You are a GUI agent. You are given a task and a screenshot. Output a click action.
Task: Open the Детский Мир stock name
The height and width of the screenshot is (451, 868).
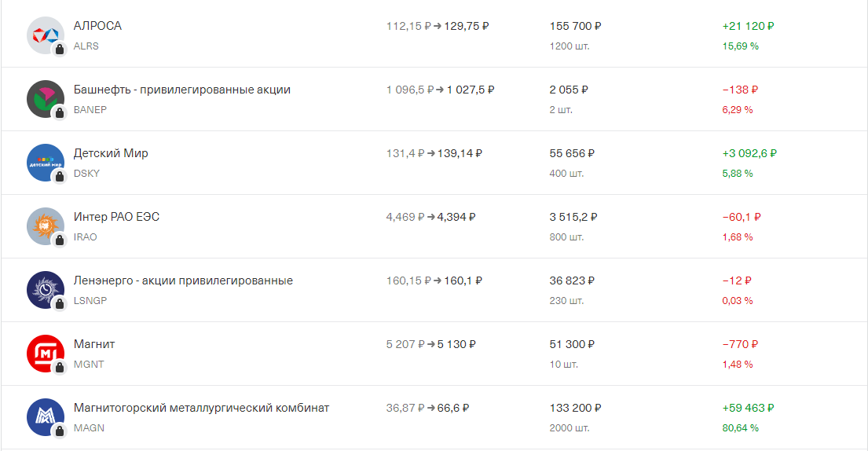pyautogui.click(x=111, y=153)
